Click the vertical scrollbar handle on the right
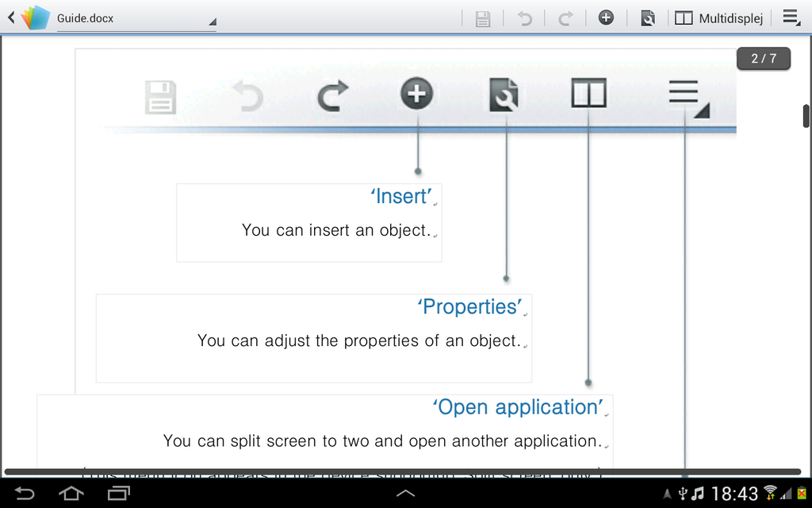Viewport: 812px width, 508px height. point(806,116)
